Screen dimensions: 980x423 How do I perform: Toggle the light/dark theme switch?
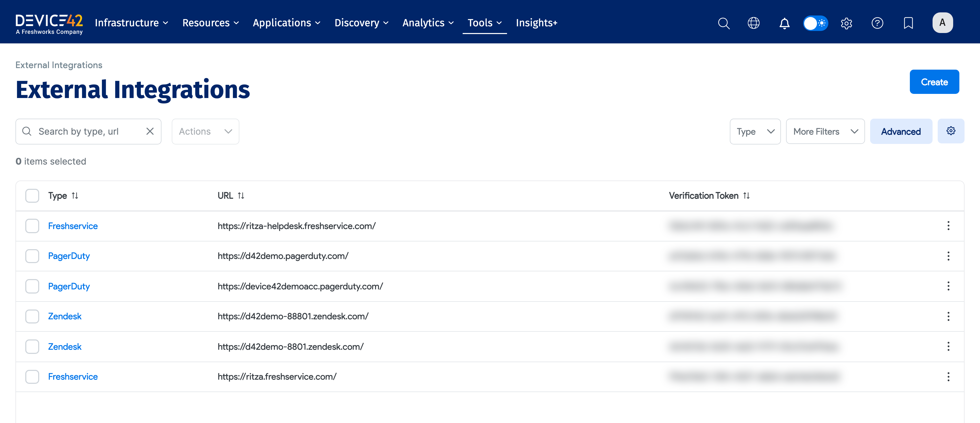coord(815,23)
